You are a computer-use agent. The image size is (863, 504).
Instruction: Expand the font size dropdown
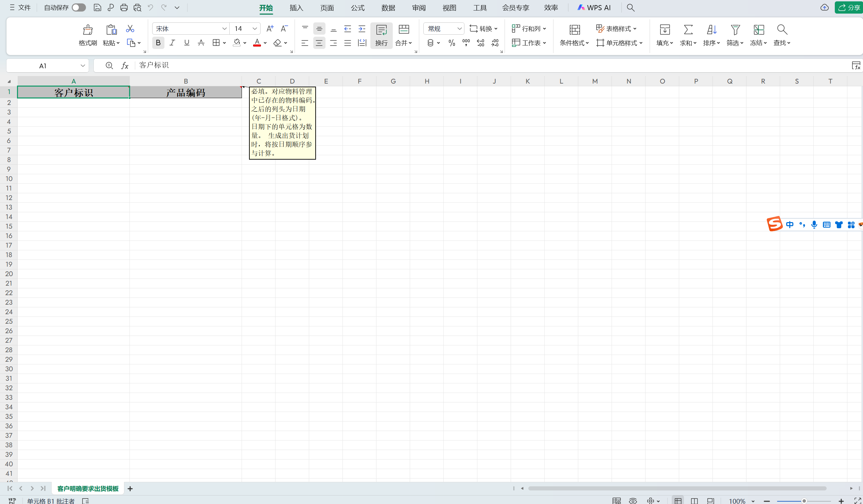(x=254, y=29)
